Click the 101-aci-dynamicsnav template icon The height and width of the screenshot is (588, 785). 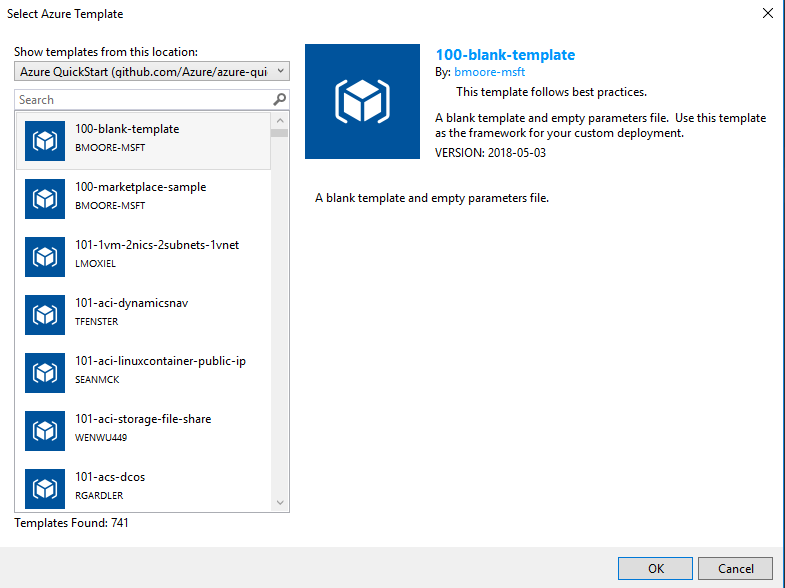pos(45,315)
